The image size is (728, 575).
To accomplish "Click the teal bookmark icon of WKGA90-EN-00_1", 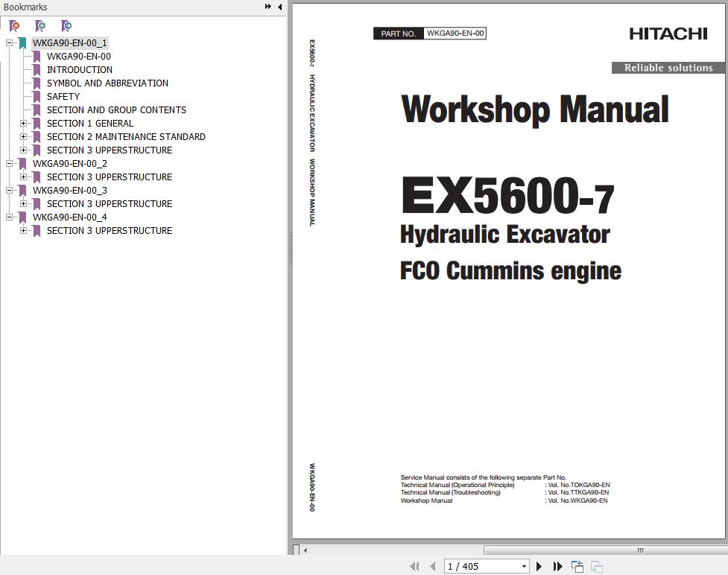I will (x=22, y=43).
